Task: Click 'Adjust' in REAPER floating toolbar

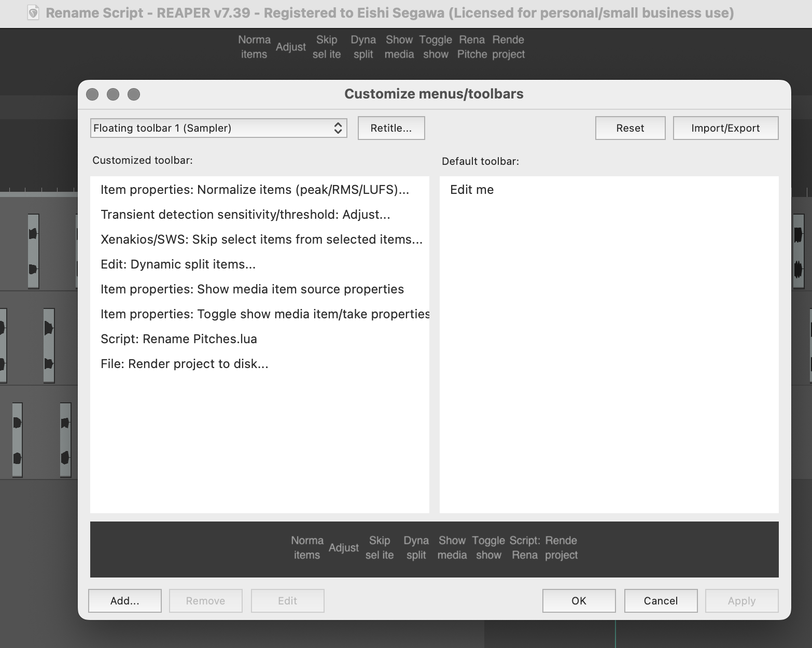Action: (x=291, y=47)
